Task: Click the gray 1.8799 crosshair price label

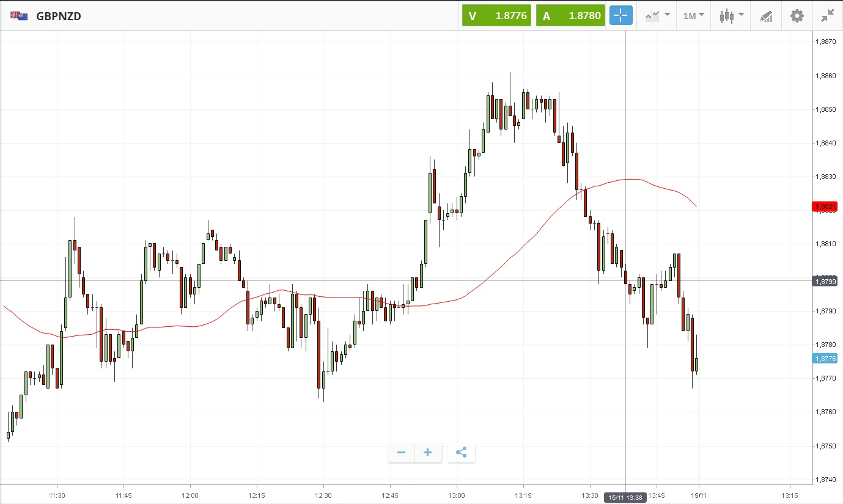Action: click(x=824, y=281)
